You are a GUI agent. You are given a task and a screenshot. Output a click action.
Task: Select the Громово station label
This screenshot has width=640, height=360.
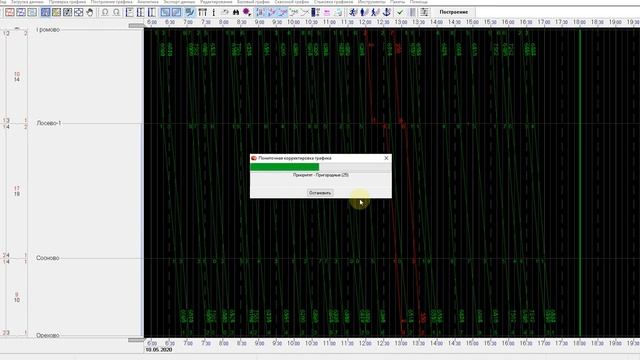coord(48,30)
